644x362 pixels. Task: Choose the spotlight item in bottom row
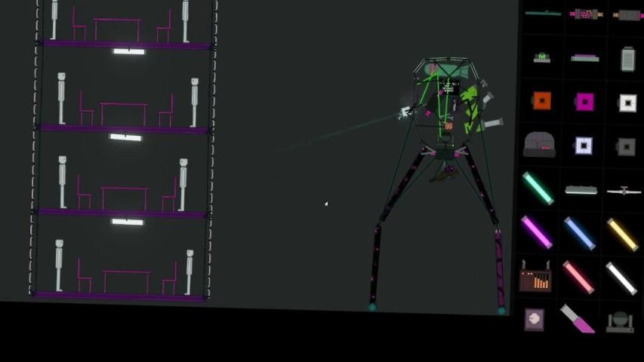[x=620, y=321]
